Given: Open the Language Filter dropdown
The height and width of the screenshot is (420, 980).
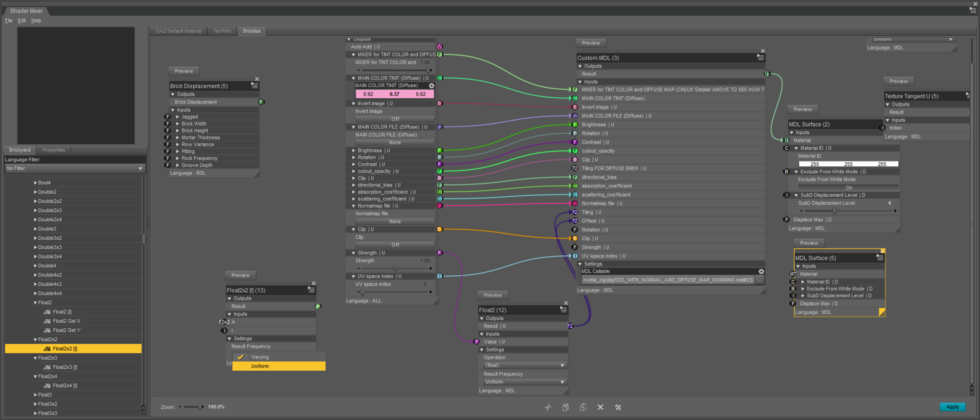Looking at the screenshot, I should (75, 168).
